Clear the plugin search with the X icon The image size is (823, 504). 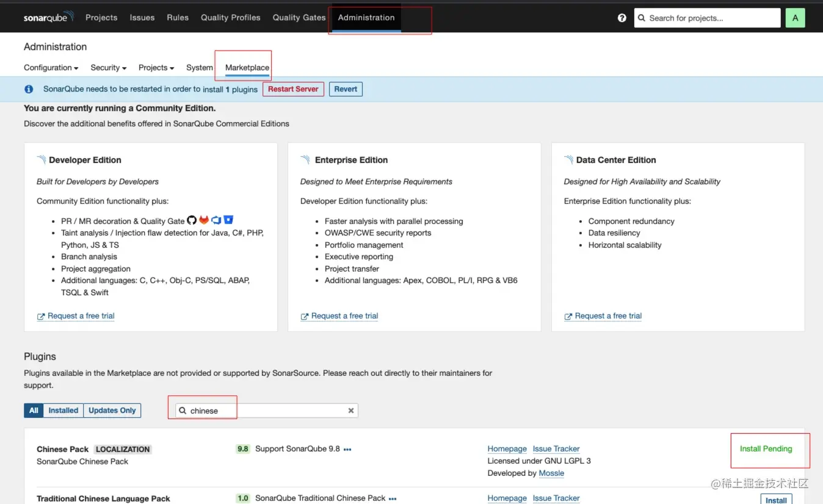click(351, 411)
